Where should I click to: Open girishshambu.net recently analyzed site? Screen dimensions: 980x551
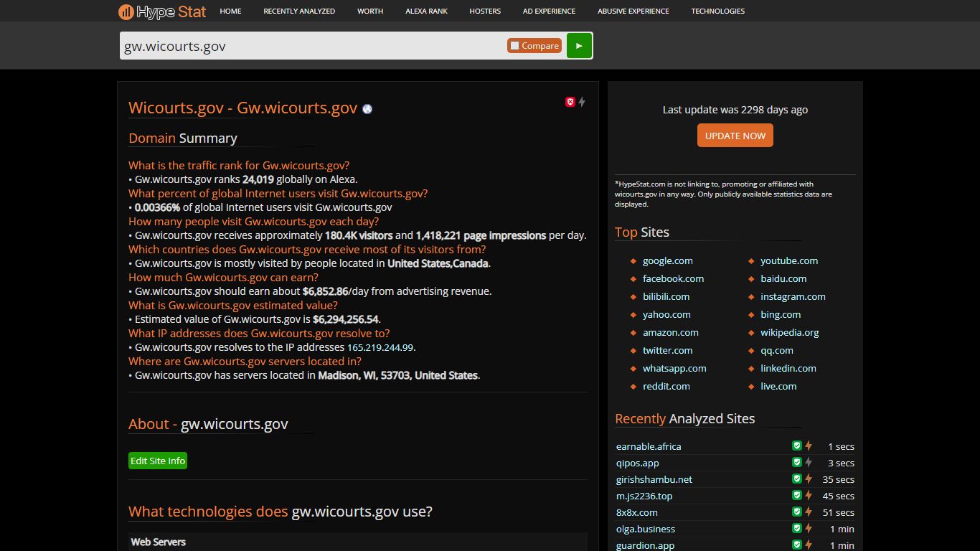click(x=654, y=479)
